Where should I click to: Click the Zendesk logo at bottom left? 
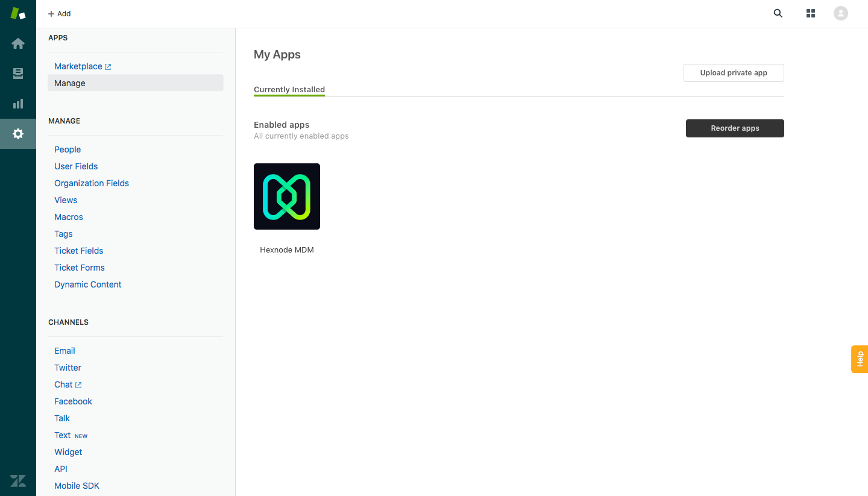(x=18, y=480)
